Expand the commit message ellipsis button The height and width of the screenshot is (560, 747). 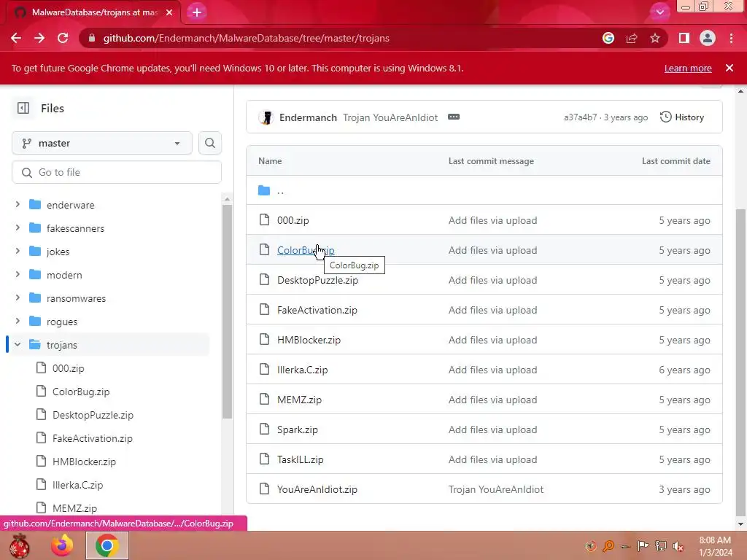(x=454, y=117)
